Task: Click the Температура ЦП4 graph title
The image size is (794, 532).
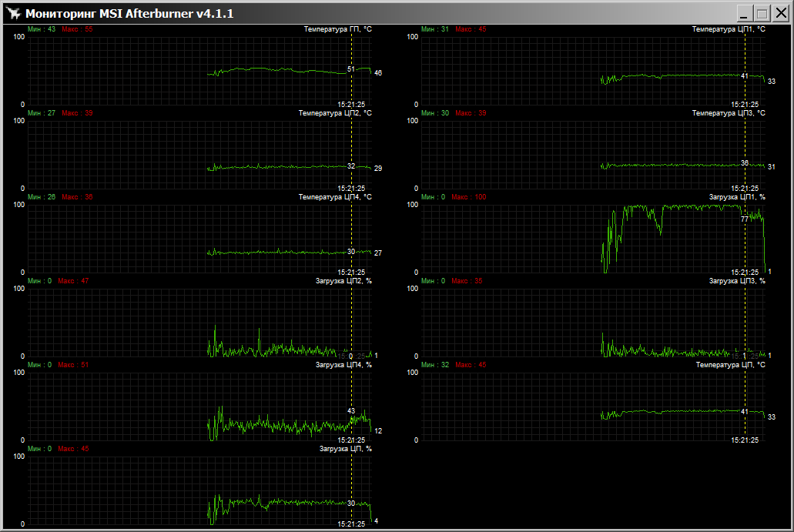Action: (335, 197)
